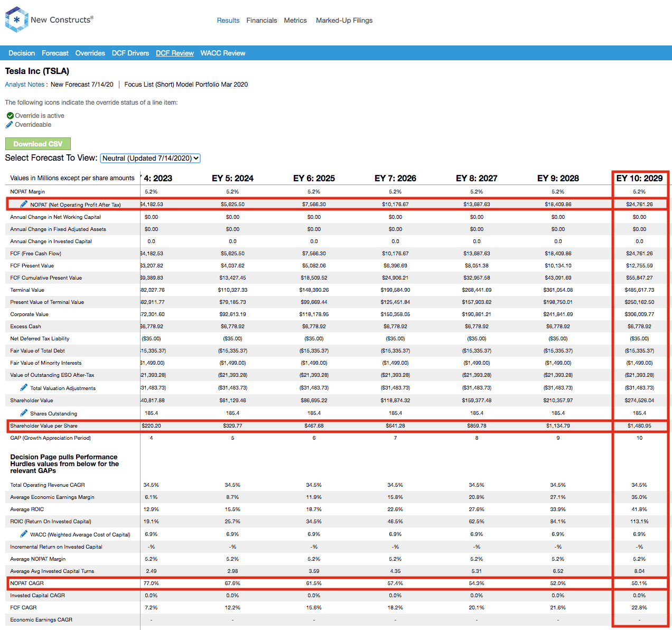Click the 22.8% FCF CAGR cell
This screenshot has width=672, height=630.
click(x=639, y=607)
